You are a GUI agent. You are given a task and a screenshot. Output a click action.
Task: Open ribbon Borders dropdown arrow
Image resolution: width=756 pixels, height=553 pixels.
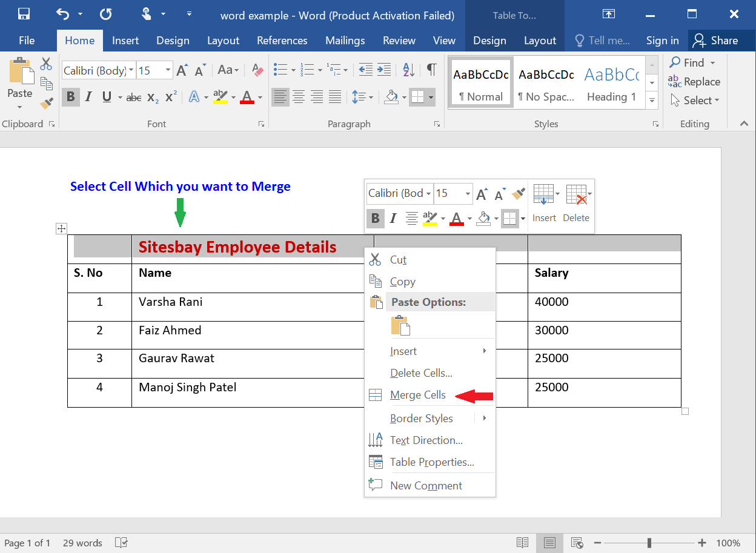click(431, 97)
